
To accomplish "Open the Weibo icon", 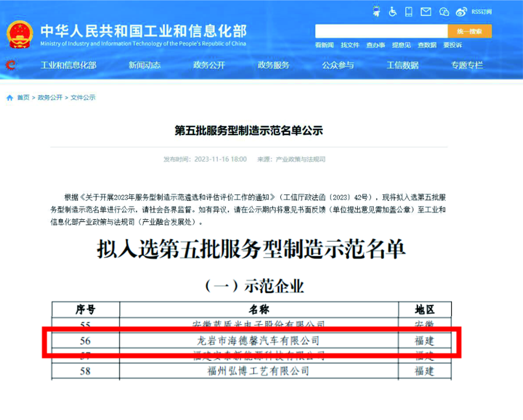I will point(461,12).
